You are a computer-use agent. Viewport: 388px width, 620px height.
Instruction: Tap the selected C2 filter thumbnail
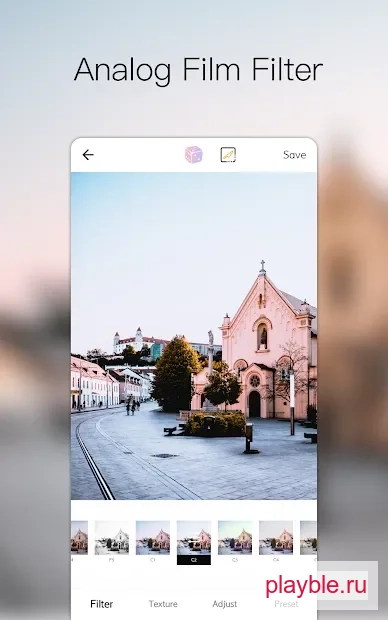(194, 538)
